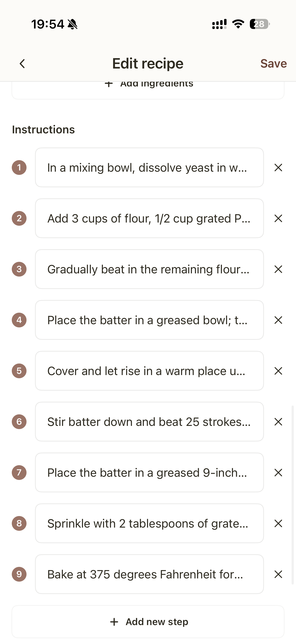This screenshot has height=644, width=296.
Task: Edit 'Place the batter in a greased 9-inch' field
Action: [x=149, y=473]
